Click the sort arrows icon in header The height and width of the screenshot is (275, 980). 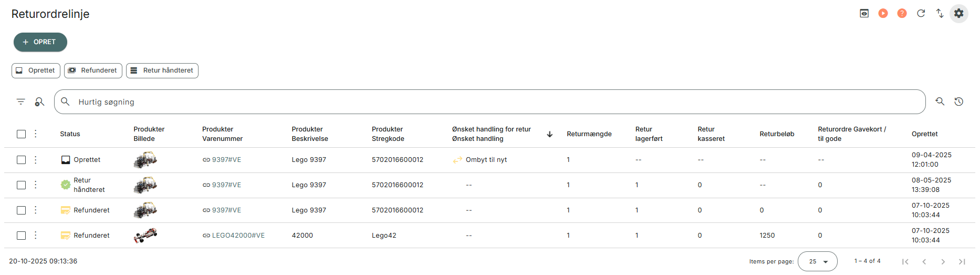point(940,14)
